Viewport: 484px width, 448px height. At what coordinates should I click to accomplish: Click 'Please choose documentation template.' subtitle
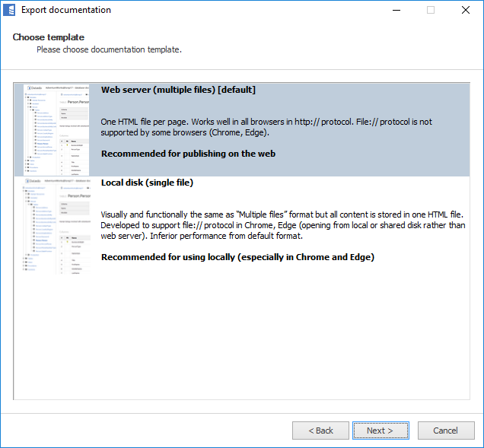(109, 49)
